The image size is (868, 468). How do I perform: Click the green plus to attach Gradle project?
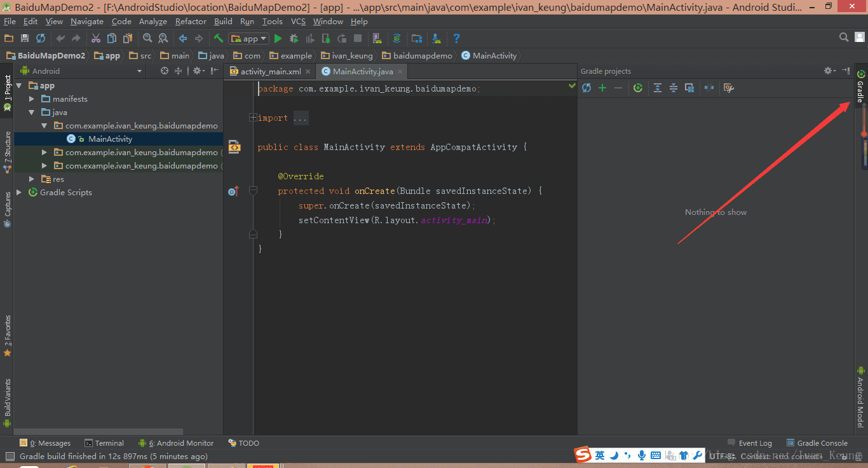[602, 88]
